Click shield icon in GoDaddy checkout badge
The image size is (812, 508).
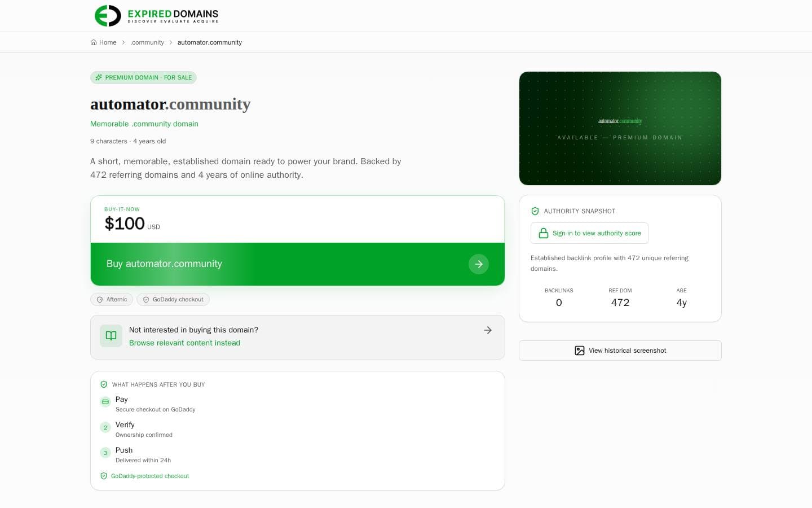[146, 300]
